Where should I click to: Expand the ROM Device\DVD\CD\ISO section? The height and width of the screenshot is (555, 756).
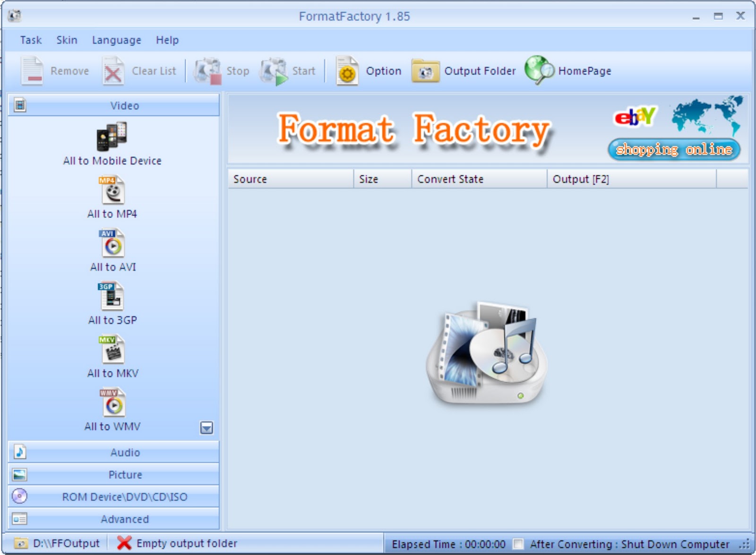click(113, 497)
